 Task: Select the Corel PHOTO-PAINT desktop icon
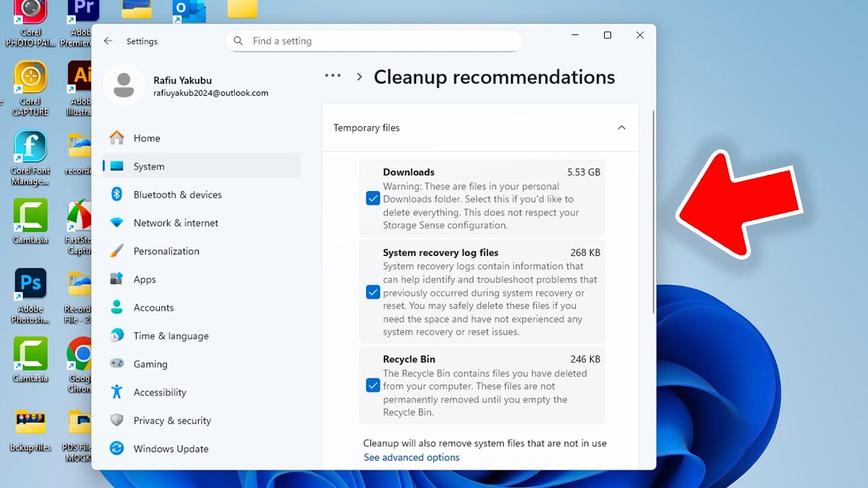coord(31,24)
